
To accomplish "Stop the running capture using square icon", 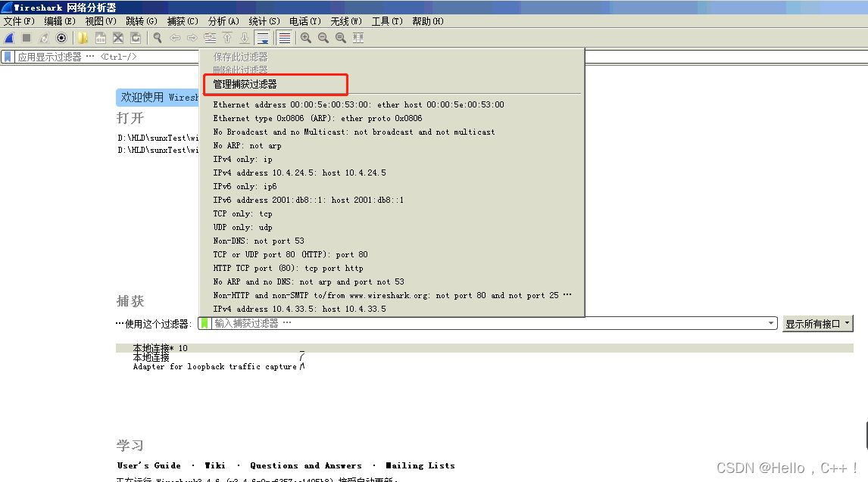I will click(x=26, y=38).
